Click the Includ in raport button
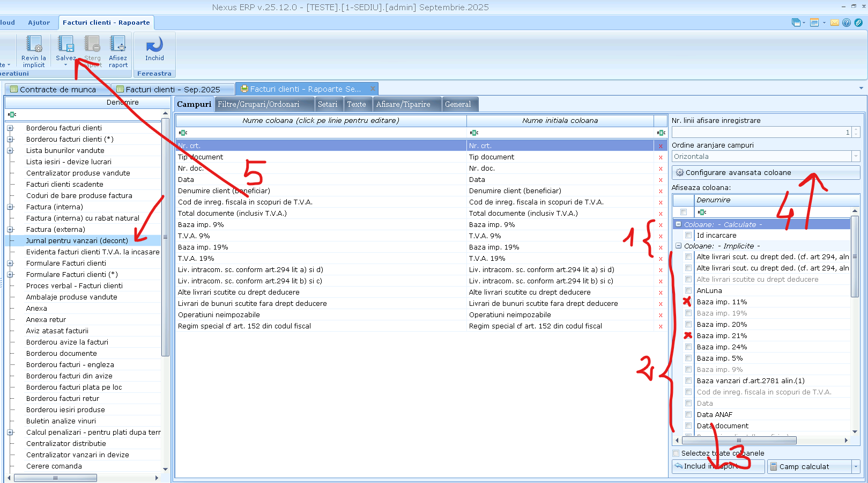868x483 pixels. (x=718, y=466)
